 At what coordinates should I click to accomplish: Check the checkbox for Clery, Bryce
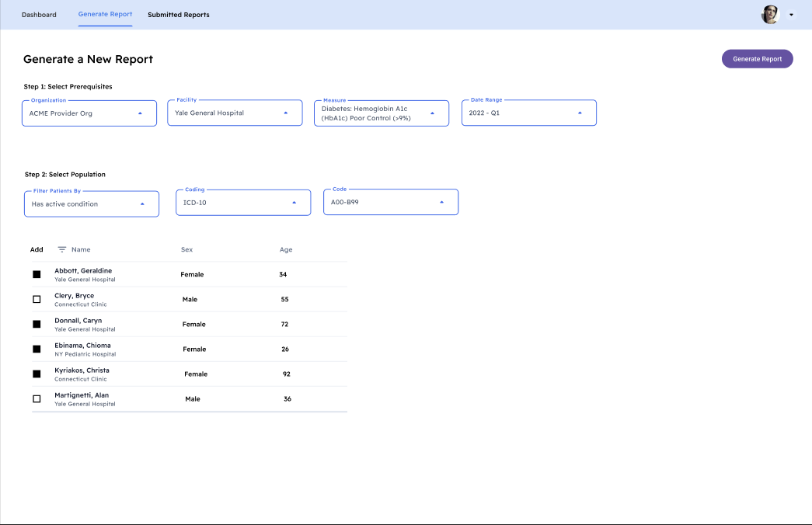click(36, 299)
